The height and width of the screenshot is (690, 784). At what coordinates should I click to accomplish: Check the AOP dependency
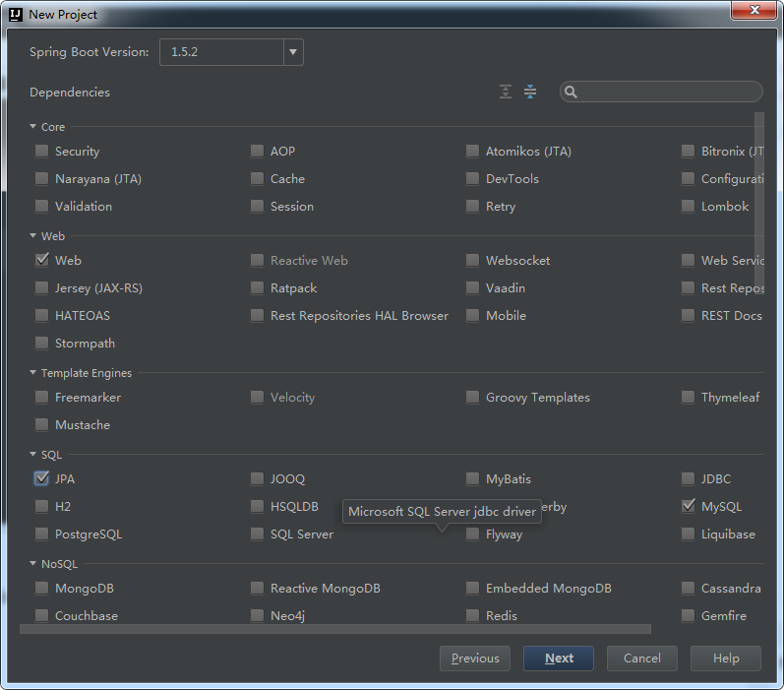257,152
